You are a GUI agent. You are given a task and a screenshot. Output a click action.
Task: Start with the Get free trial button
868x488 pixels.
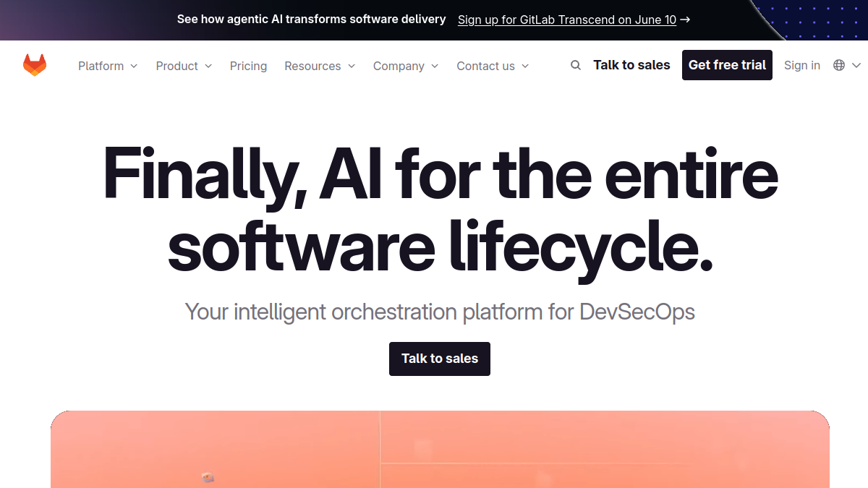click(727, 65)
